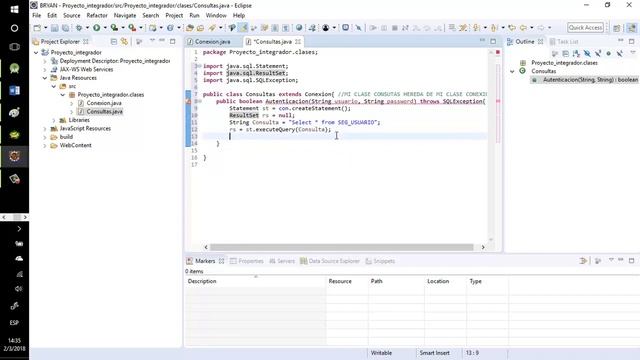Toggle Hide Fields in Outline toolbar
640x360 pixels.
587,53
